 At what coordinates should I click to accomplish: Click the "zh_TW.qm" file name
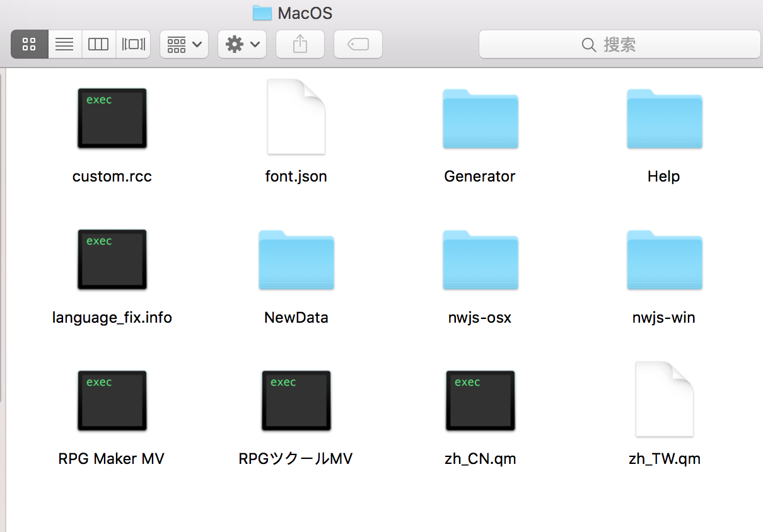pos(665,459)
